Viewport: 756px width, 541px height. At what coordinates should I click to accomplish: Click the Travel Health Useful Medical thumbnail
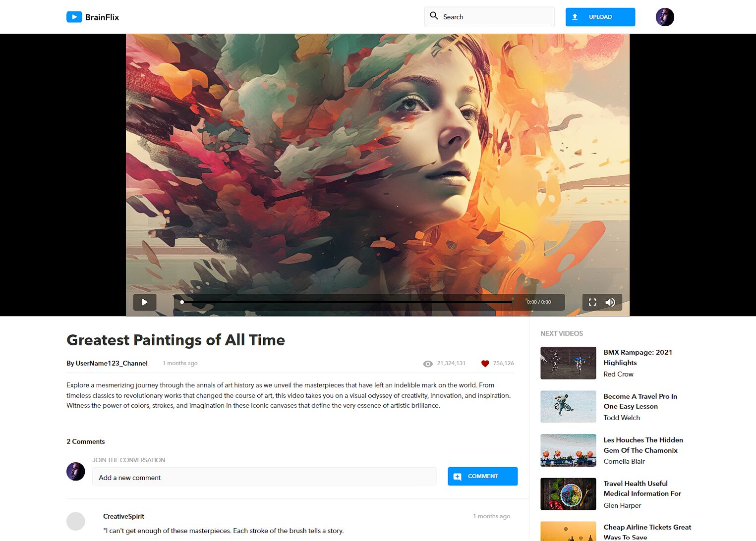[568, 493]
